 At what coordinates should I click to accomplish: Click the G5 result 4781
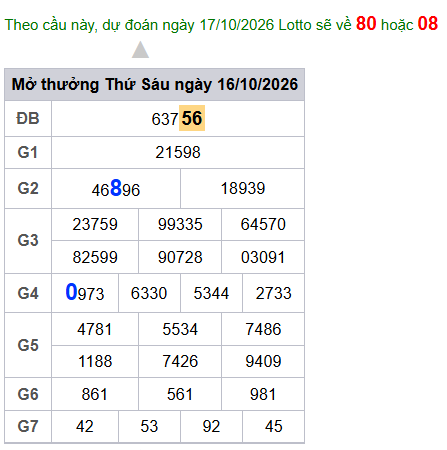click(95, 329)
